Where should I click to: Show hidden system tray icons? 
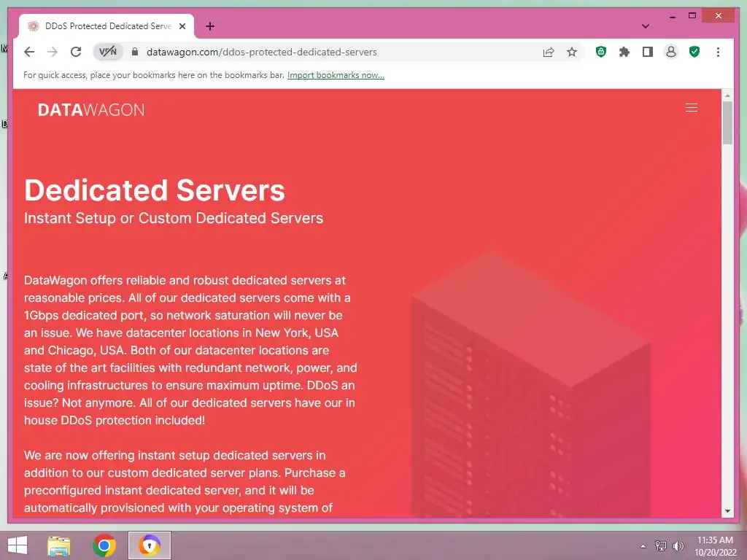pos(643,545)
